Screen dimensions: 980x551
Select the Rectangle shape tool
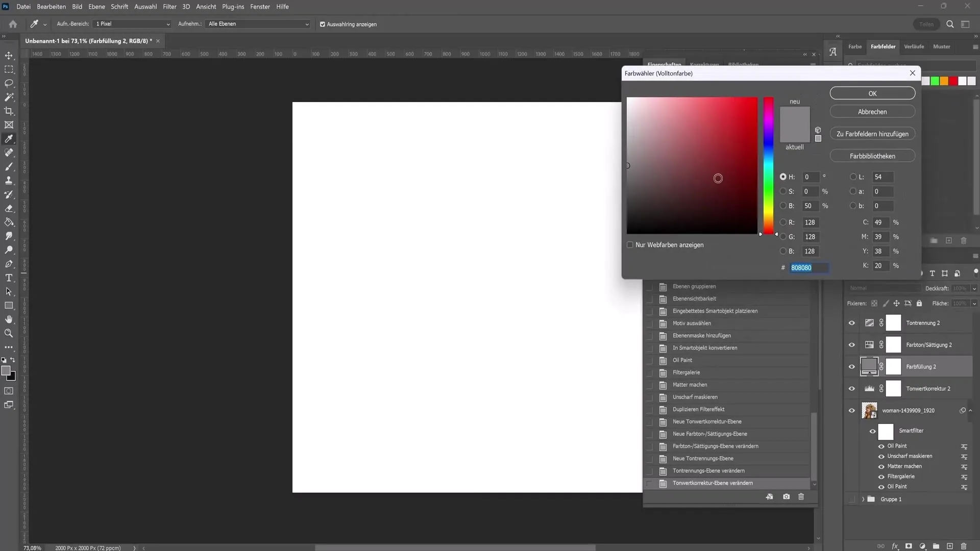point(9,306)
